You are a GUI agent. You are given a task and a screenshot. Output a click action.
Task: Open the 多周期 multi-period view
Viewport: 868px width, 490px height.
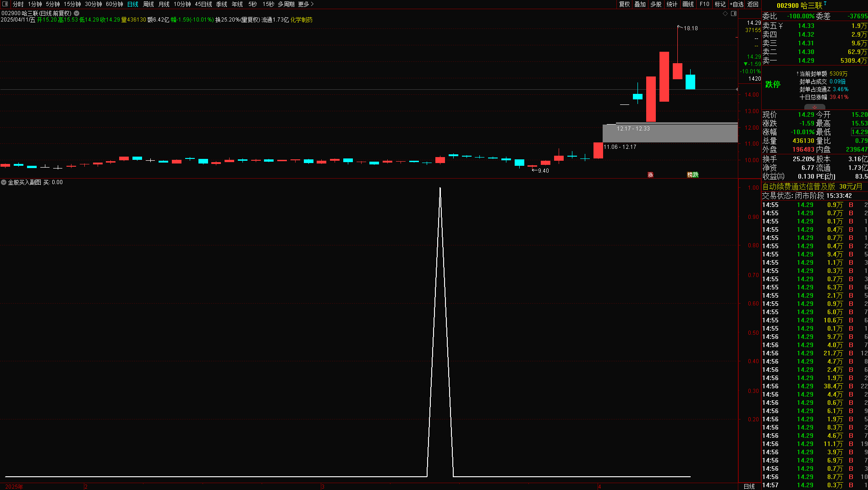pos(286,4)
